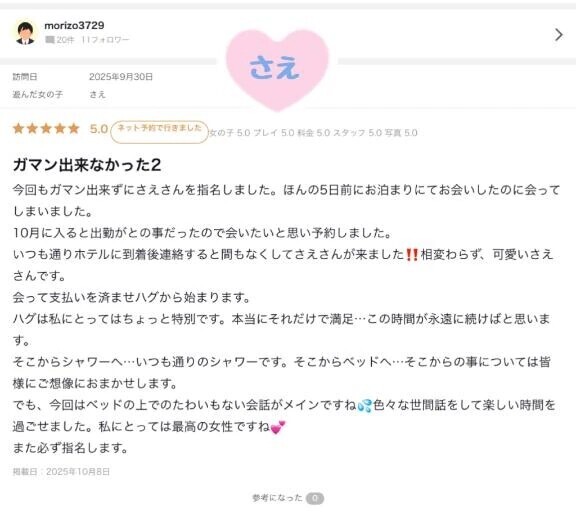Click the blue sweat droplets emoji
576x515 pixels.
click(365, 405)
